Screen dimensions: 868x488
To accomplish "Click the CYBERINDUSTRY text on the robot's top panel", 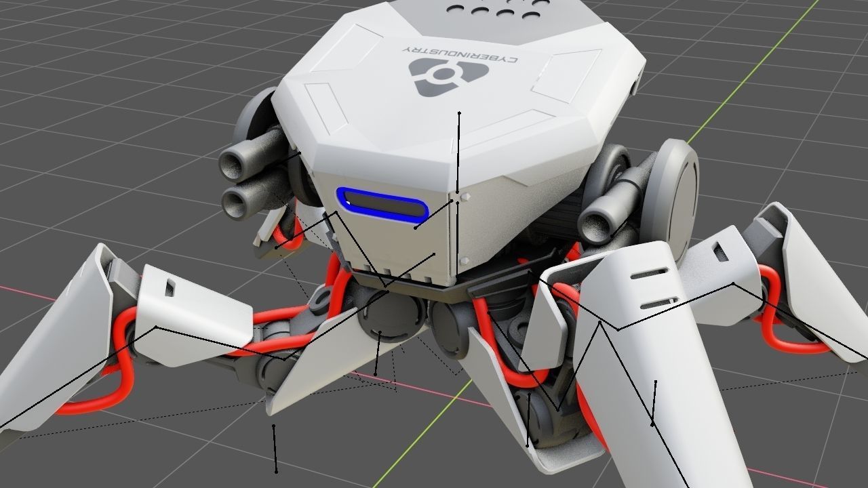I will (460, 56).
